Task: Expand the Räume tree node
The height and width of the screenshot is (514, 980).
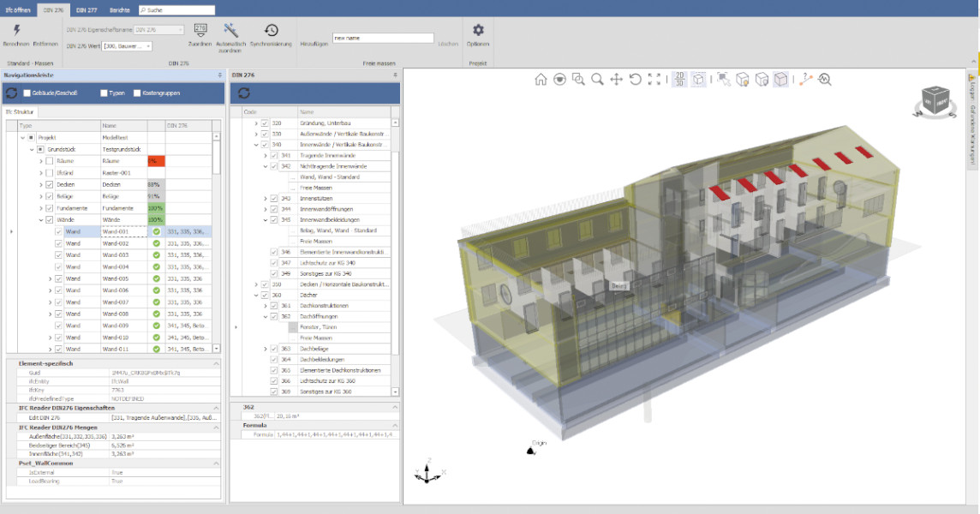Action: tap(41, 161)
